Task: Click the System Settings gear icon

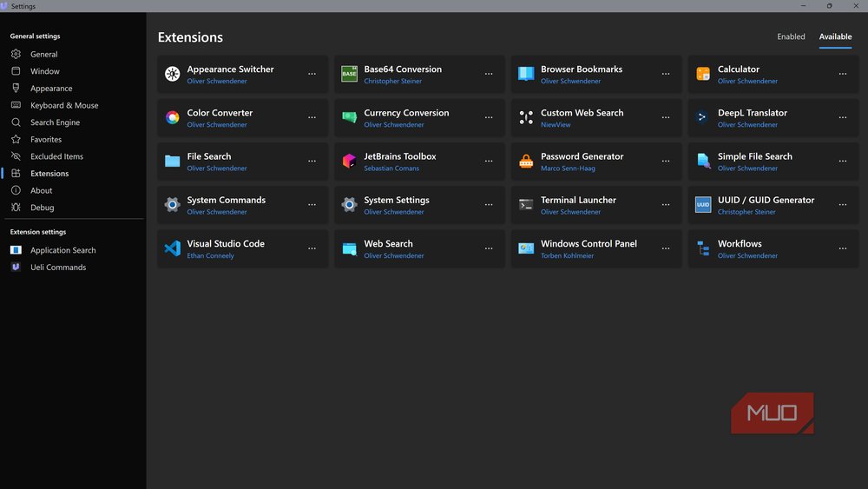Action: click(x=349, y=205)
